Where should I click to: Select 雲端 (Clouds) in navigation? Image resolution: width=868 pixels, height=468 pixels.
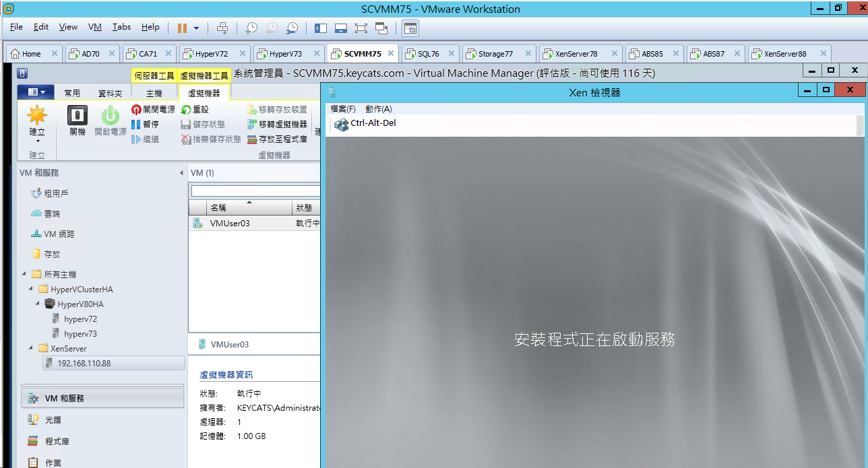(46, 214)
